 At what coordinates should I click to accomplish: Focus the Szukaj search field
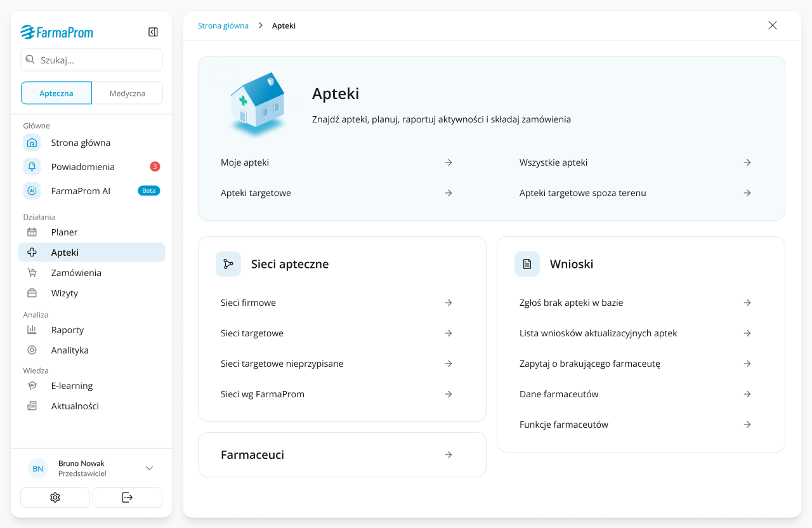tap(91, 60)
